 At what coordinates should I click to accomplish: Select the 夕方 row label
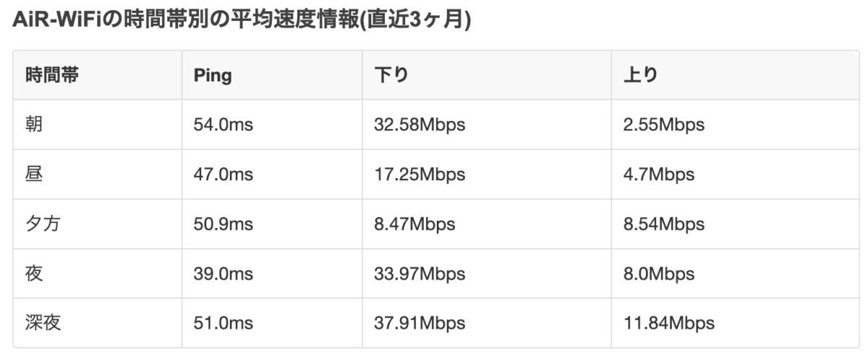(x=43, y=224)
